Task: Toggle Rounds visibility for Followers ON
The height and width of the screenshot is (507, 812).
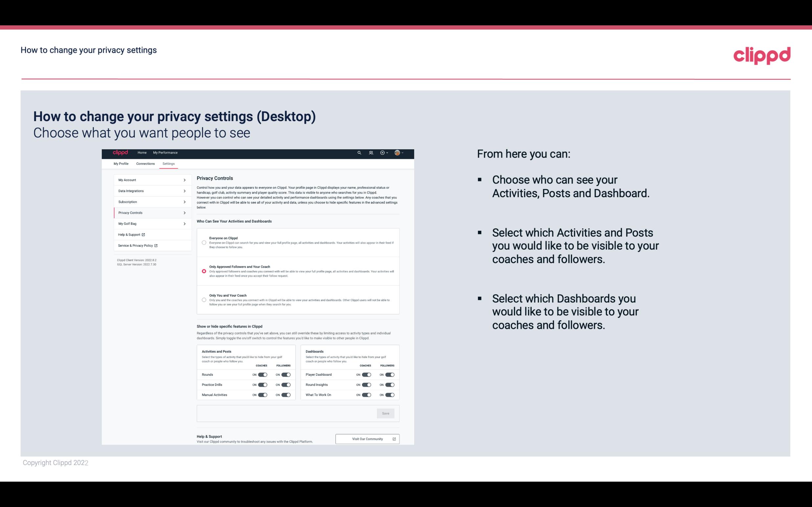Action: [286, 374]
